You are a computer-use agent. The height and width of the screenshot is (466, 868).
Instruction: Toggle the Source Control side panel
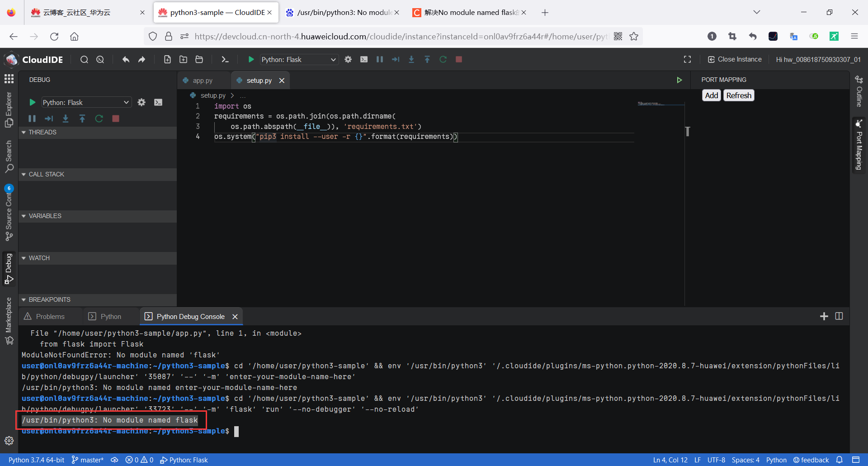(9, 213)
